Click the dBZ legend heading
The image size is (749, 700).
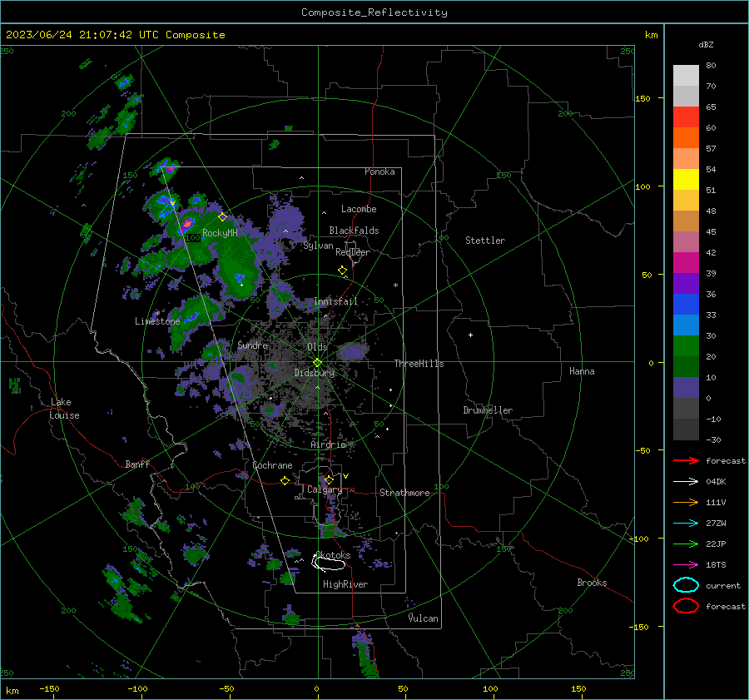tap(706, 45)
